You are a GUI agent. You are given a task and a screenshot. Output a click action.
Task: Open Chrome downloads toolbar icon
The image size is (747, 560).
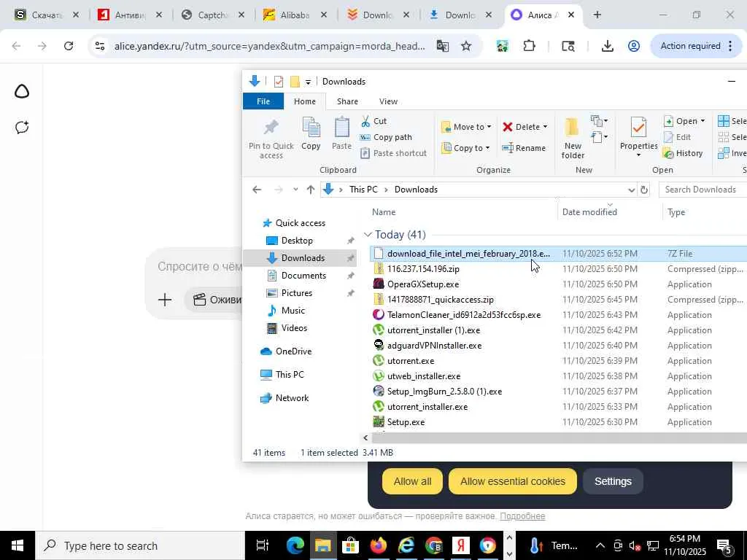[607, 46]
